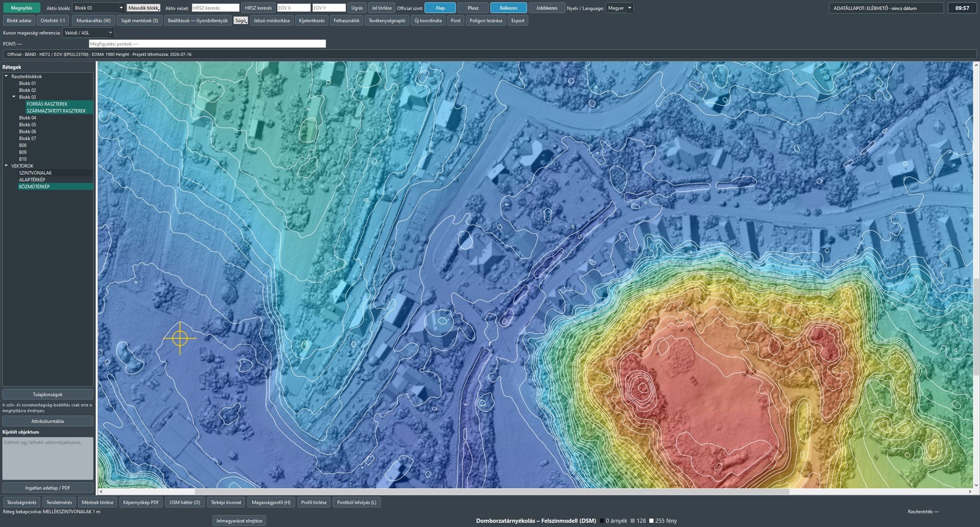Screen dimensions: 980x527
Task: Click the Második blokk button
Action: 143,8
